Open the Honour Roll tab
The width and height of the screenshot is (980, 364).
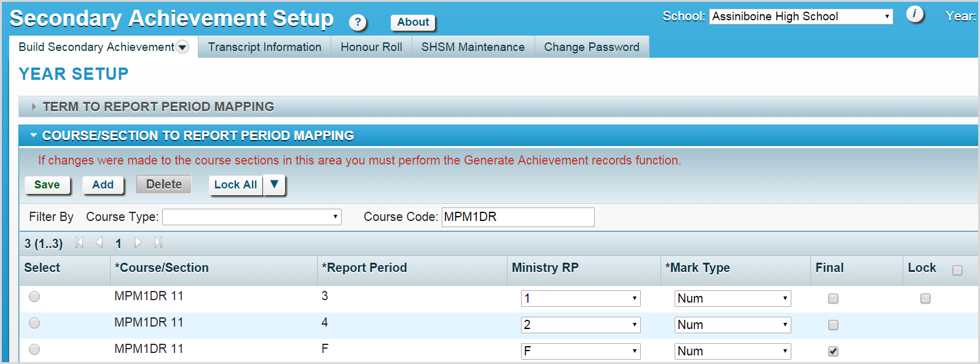tap(371, 47)
